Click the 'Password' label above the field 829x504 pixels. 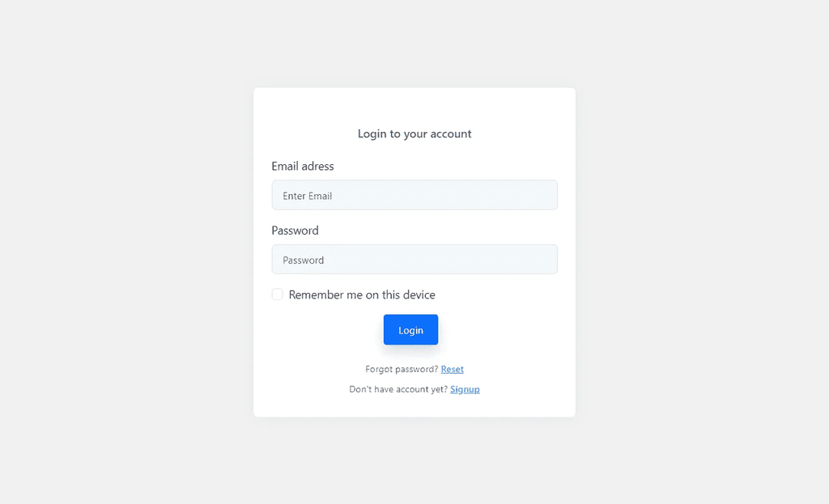click(295, 231)
